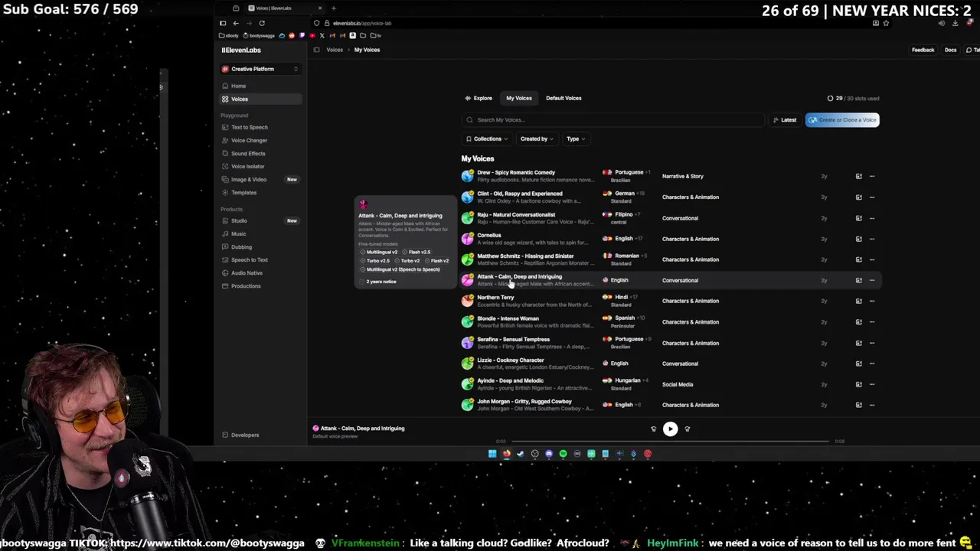Open the Latest sort dropdown
980x551 pixels.
785,120
